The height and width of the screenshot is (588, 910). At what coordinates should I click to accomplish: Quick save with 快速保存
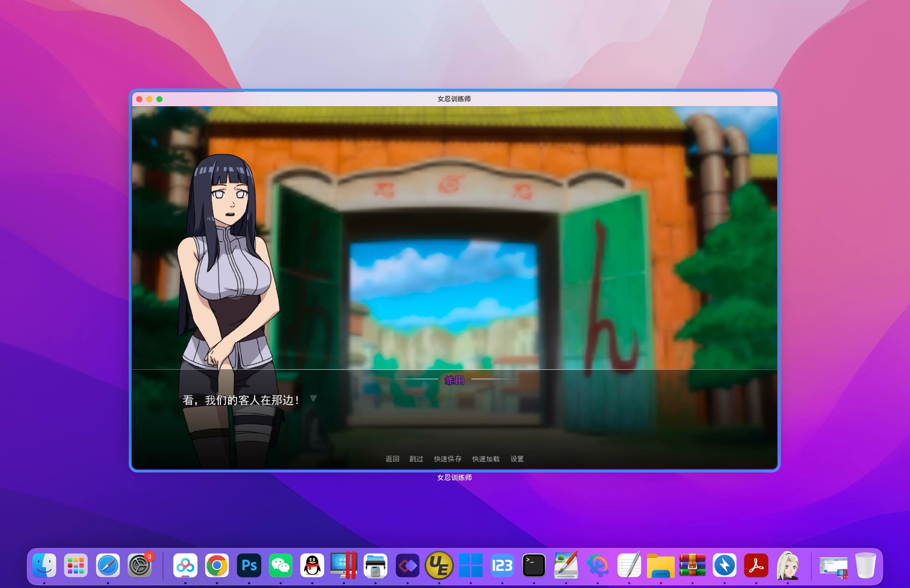click(448, 459)
